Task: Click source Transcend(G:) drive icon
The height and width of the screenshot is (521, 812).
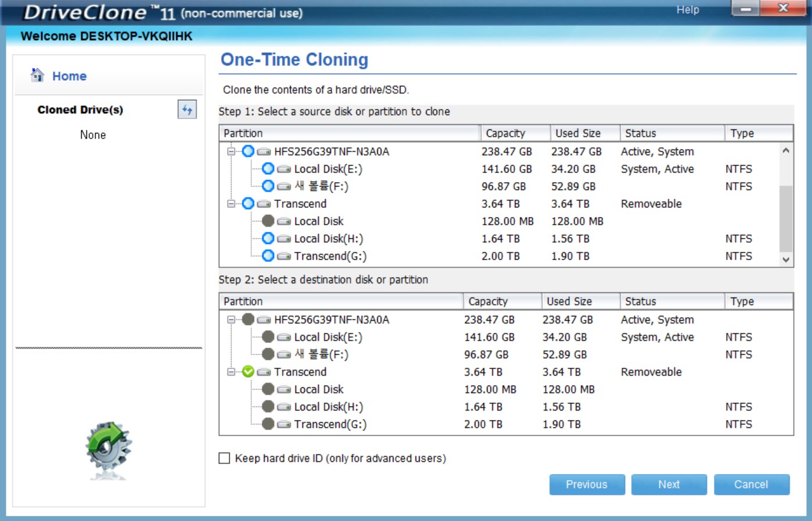Action: 284,256
